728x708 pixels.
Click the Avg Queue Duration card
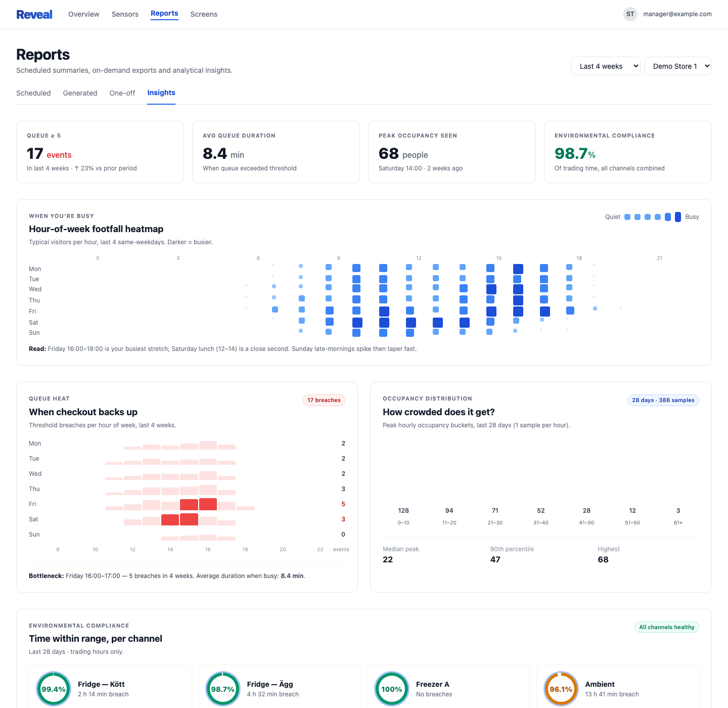(276, 152)
